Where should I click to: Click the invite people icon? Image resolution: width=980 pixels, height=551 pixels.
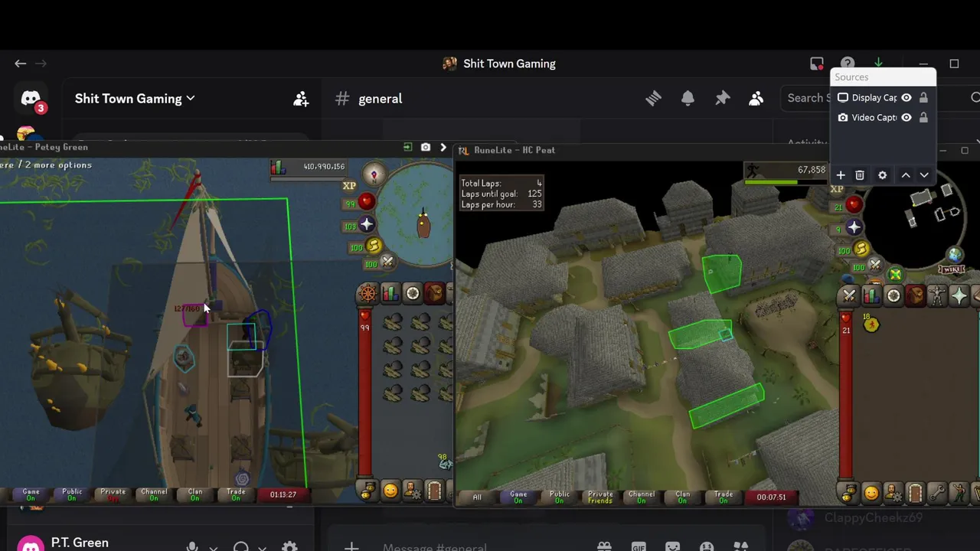click(x=301, y=99)
